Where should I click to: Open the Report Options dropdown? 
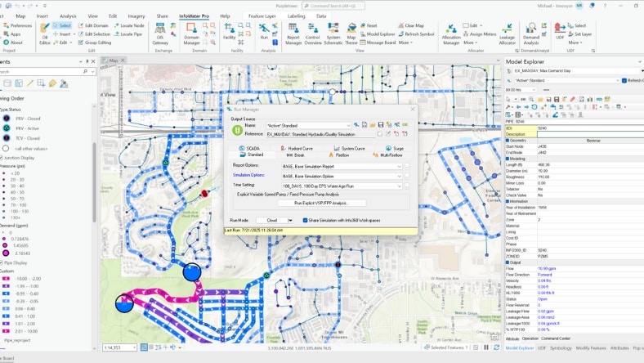pyautogui.click(x=399, y=167)
